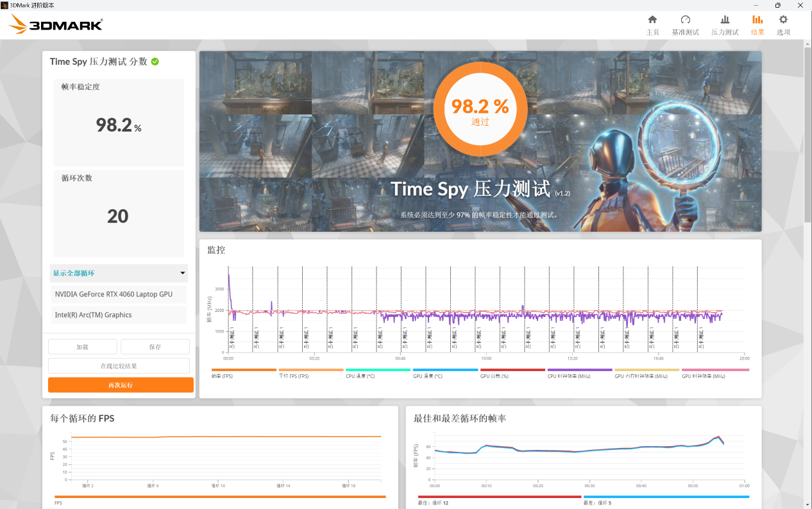Image resolution: width=812 pixels, height=509 pixels.
Task: Open 在线比较结果 online comparison
Action: tap(119, 366)
